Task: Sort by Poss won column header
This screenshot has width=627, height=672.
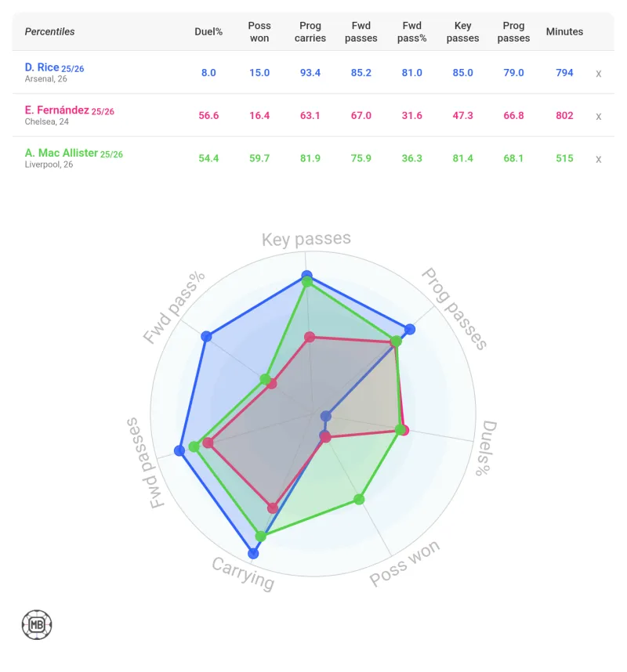Action: pos(259,32)
